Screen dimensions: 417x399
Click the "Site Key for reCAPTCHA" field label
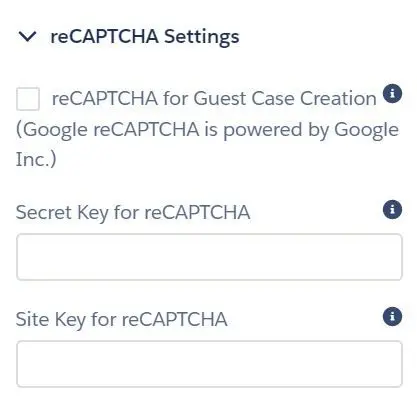(122, 319)
